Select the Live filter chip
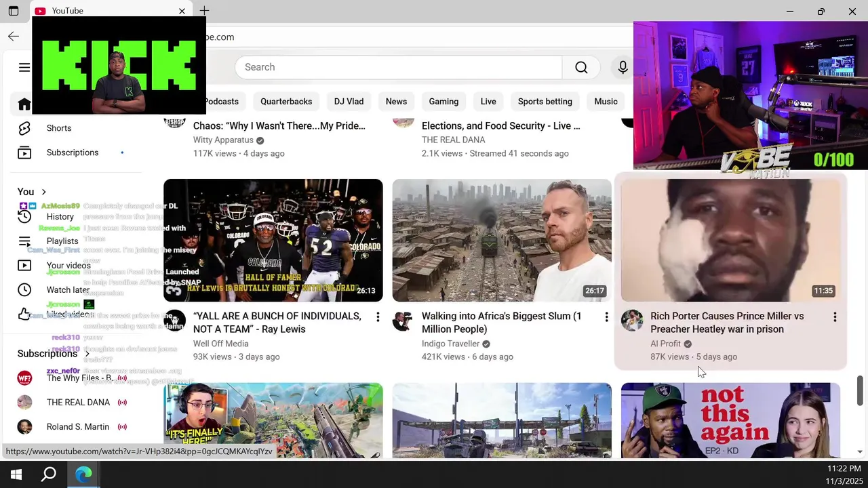The height and width of the screenshot is (488, 868). (488, 102)
